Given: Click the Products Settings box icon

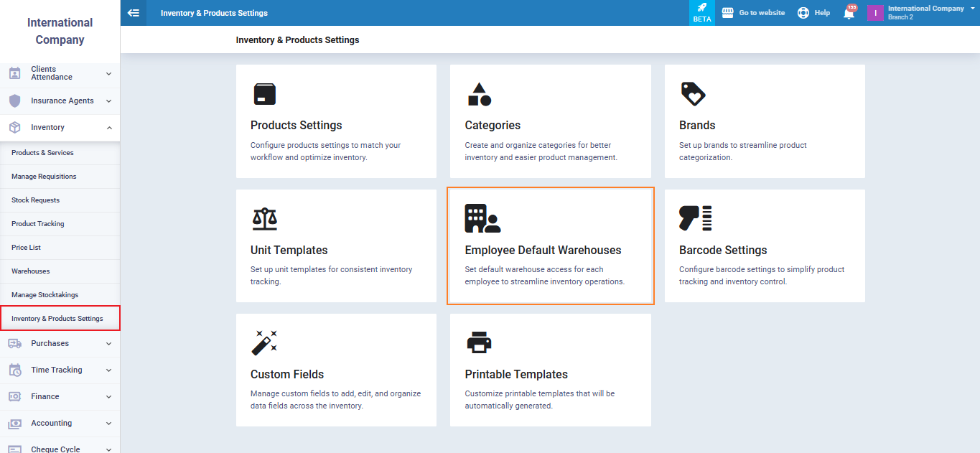Looking at the screenshot, I should (264, 94).
